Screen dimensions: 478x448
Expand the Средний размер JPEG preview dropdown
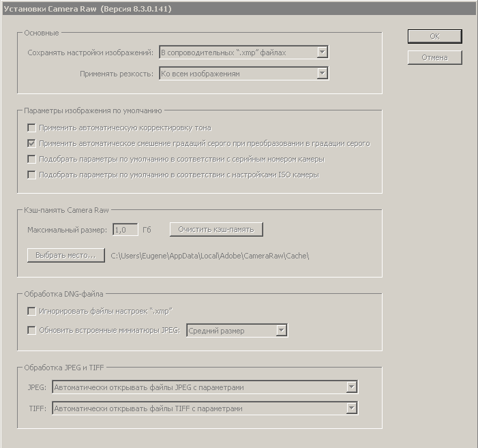click(237, 330)
